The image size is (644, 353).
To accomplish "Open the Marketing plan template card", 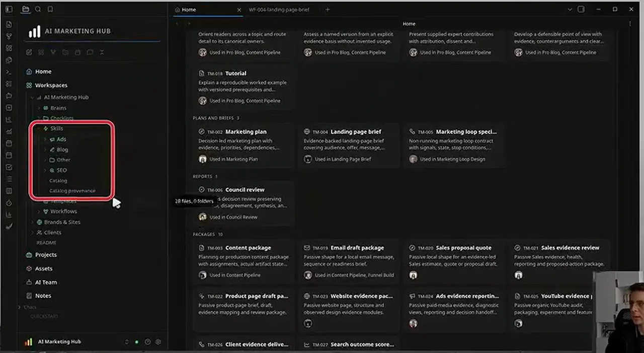I will [x=244, y=146].
